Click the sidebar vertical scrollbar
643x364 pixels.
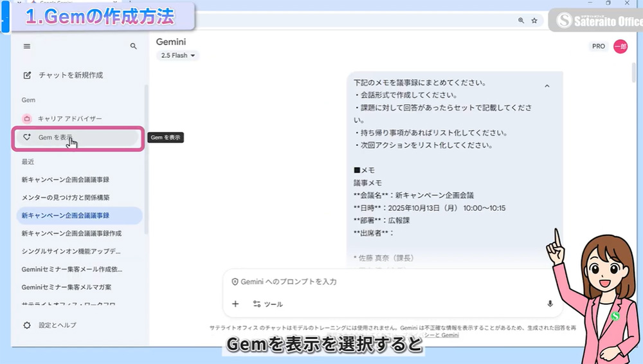tap(147, 160)
